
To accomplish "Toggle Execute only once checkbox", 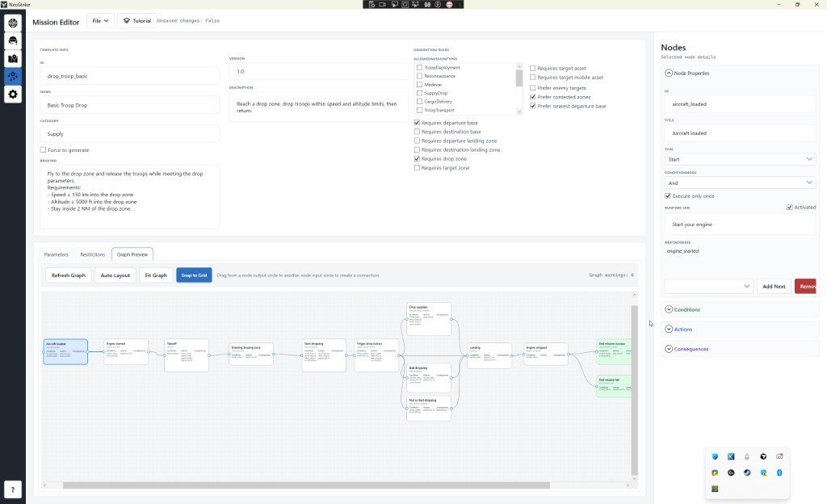I will [x=668, y=195].
